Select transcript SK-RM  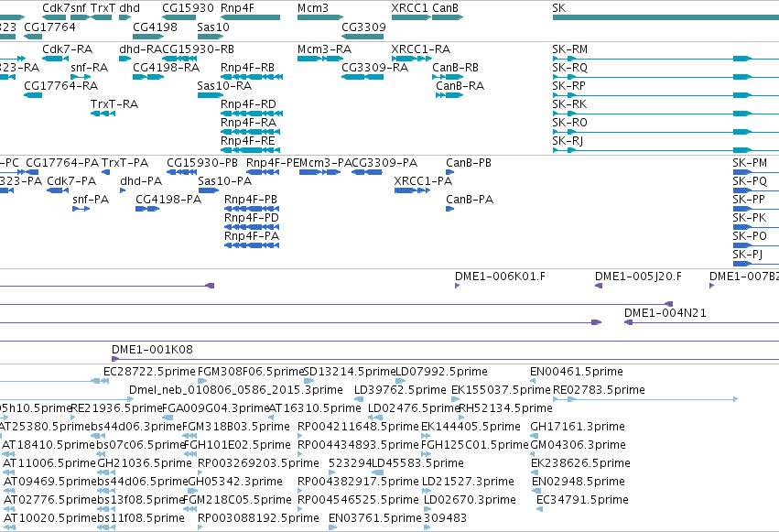click(570, 49)
